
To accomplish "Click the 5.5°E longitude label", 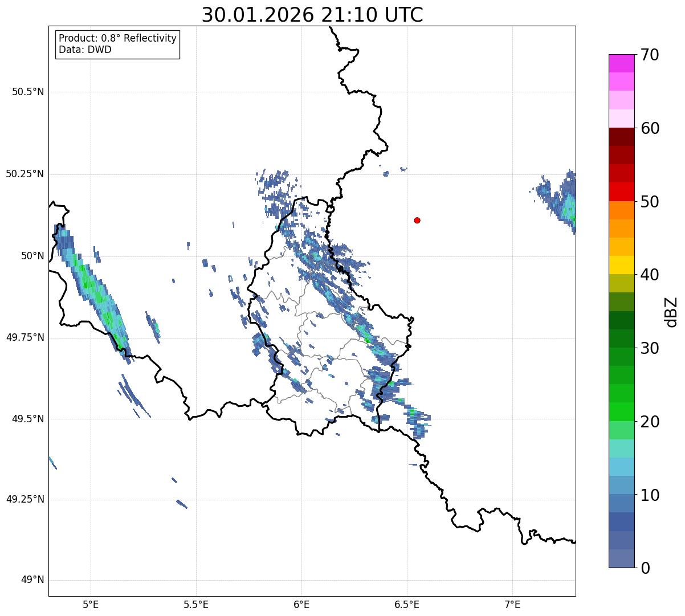I will click(x=196, y=604).
